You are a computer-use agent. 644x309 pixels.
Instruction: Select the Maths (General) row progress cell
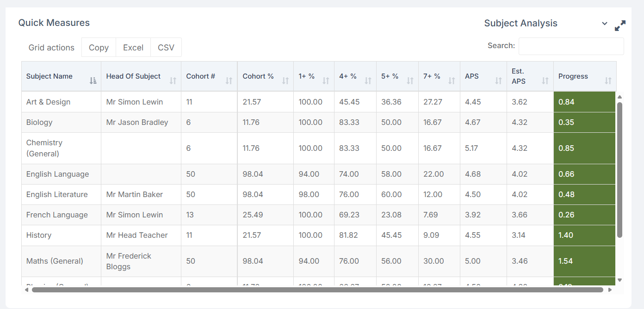(x=584, y=261)
